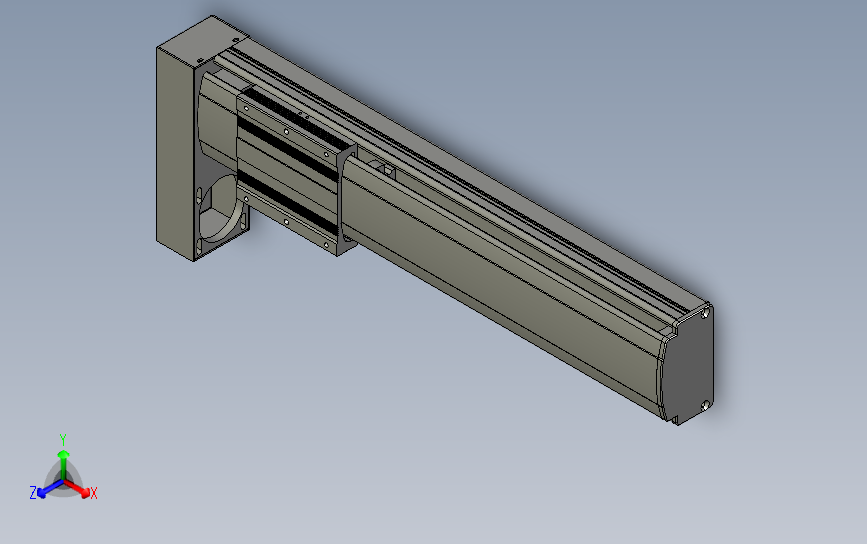The width and height of the screenshot is (867, 544).
Task: Select the dark end cap of the rail
Action: (x=689, y=365)
